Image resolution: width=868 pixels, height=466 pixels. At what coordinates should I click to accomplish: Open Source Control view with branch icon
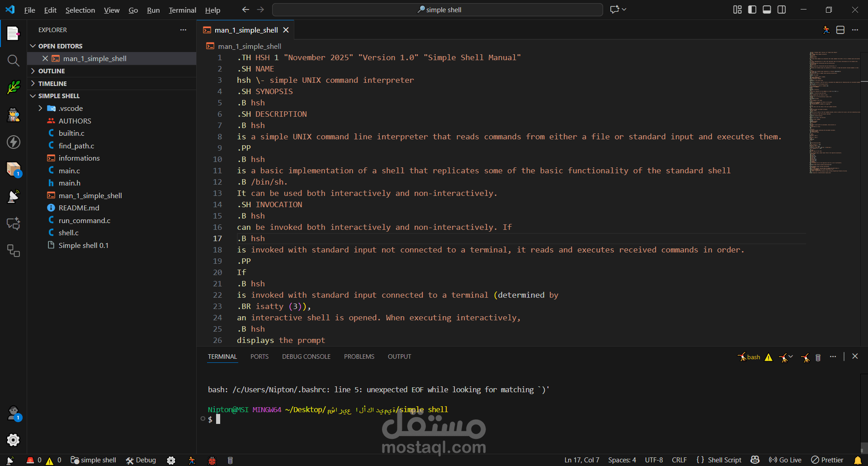tap(13, 87)
